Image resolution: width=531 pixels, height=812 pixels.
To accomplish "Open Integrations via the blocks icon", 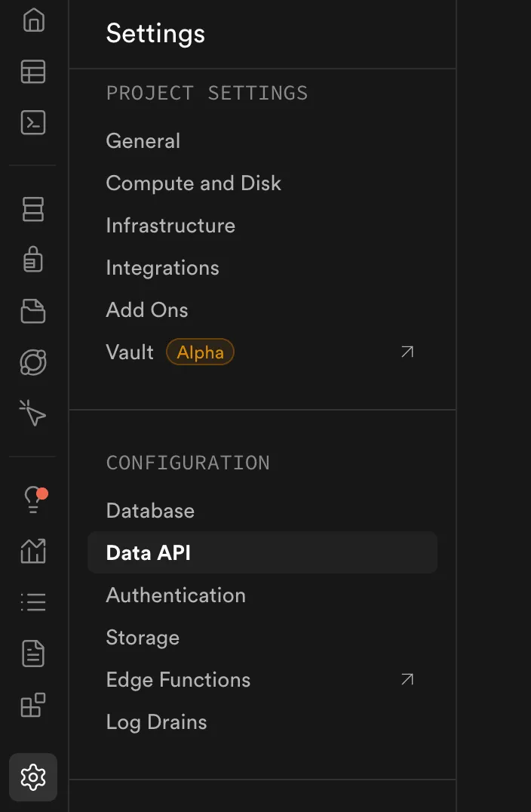I will tap(32, 706).
